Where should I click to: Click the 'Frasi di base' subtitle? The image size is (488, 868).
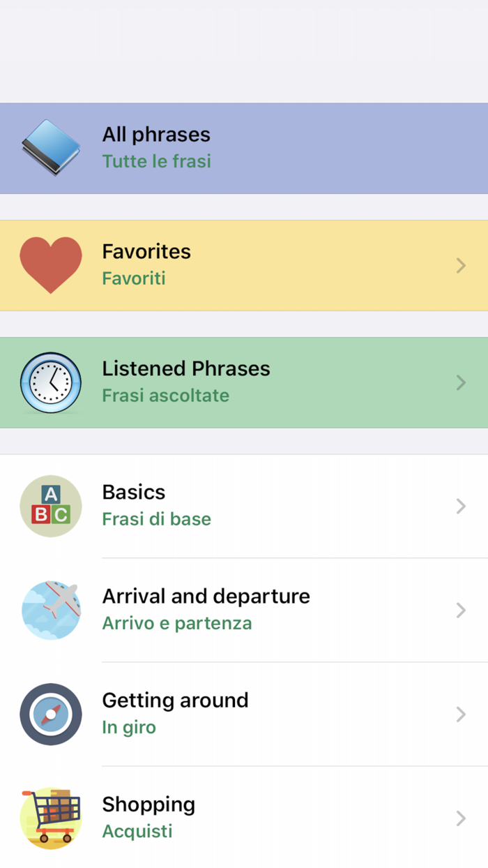pos(156,518)
